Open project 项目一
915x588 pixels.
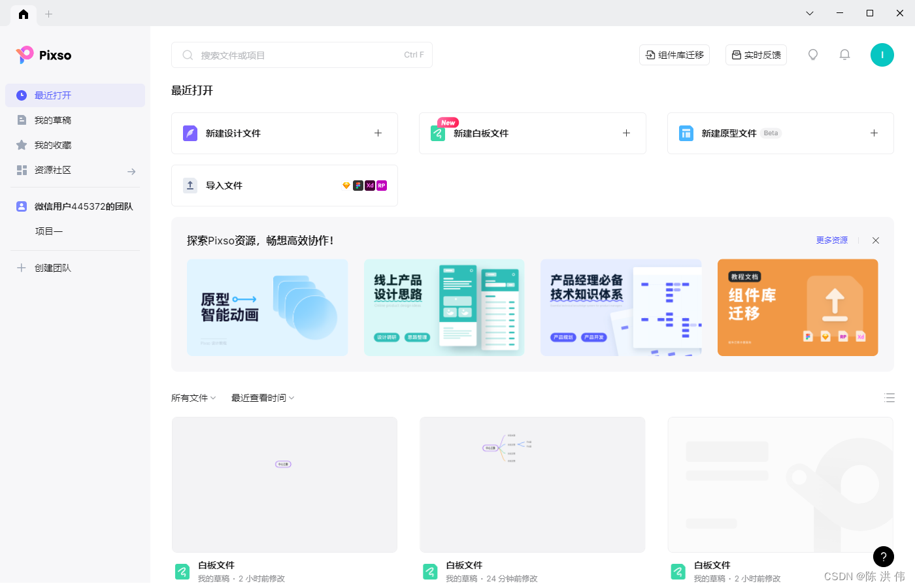49,231
